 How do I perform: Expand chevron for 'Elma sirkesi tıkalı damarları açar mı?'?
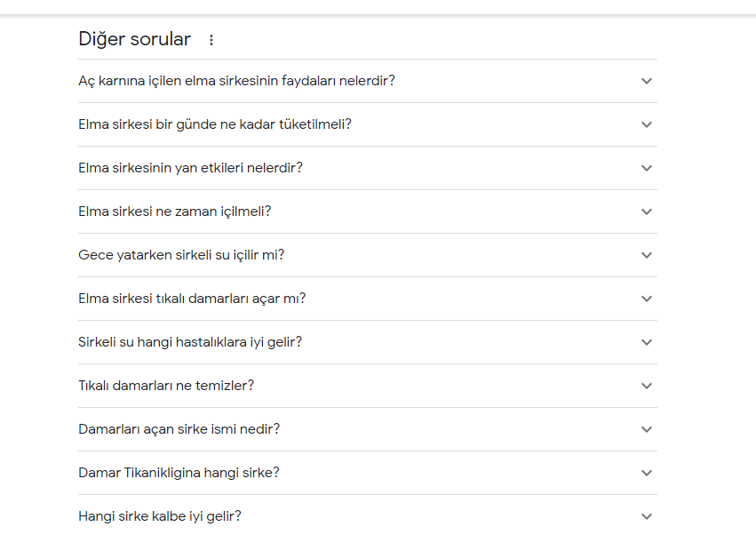[x=647, y=299]
